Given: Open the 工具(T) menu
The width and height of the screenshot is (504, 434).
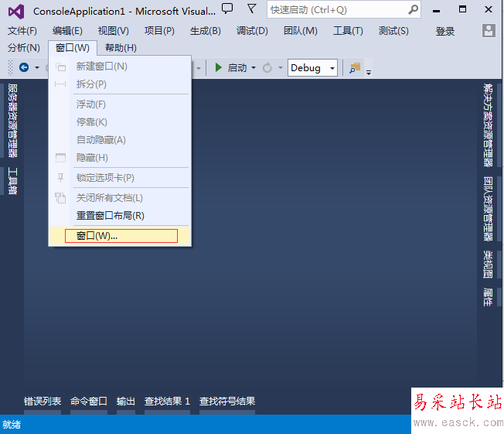Looking at the screenshot, I should click(x=348, y=31).
